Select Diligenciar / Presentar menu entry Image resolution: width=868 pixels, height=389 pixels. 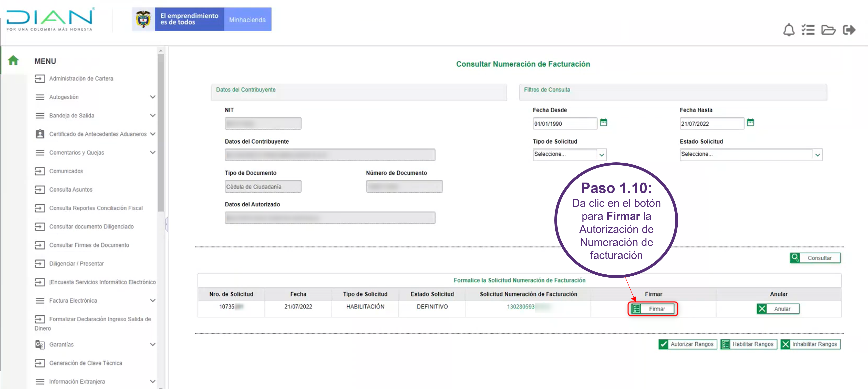[x=76, y=264]
